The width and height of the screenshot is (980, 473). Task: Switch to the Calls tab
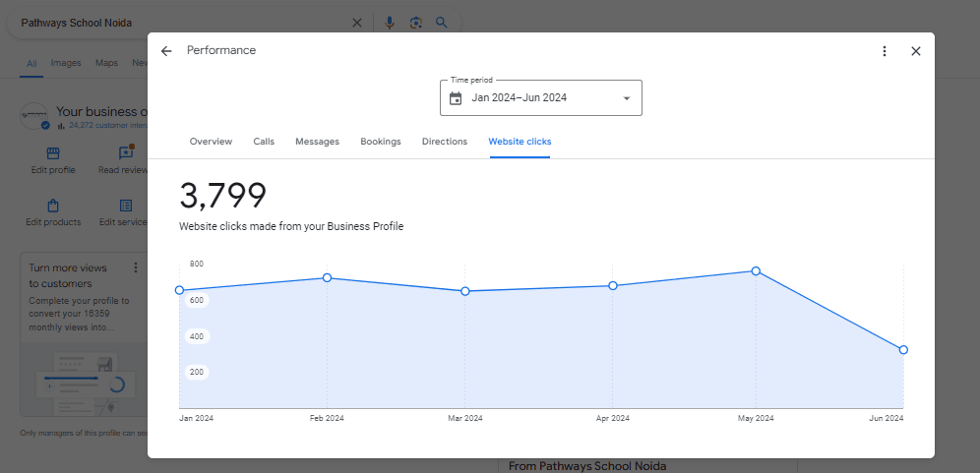(264, 142)
